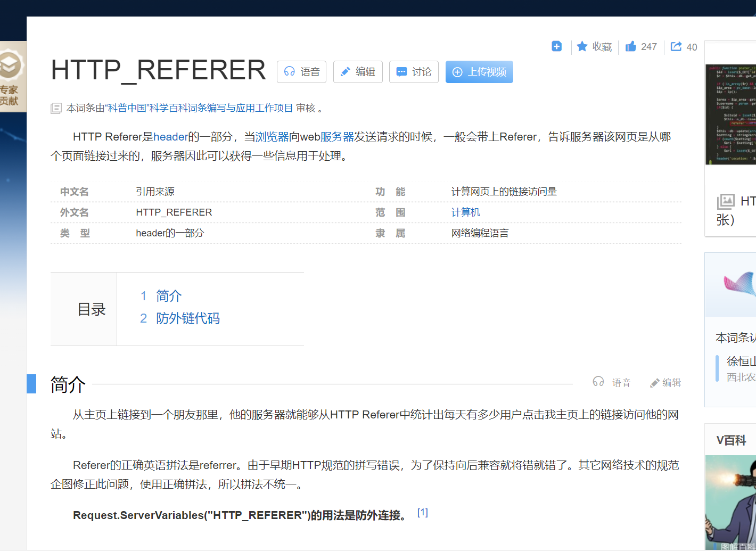This screenshot has width=756, height=551.
Task: Click the blue plus icon near the favorites row
Action: pyautogui.click(x=556, y=46)
